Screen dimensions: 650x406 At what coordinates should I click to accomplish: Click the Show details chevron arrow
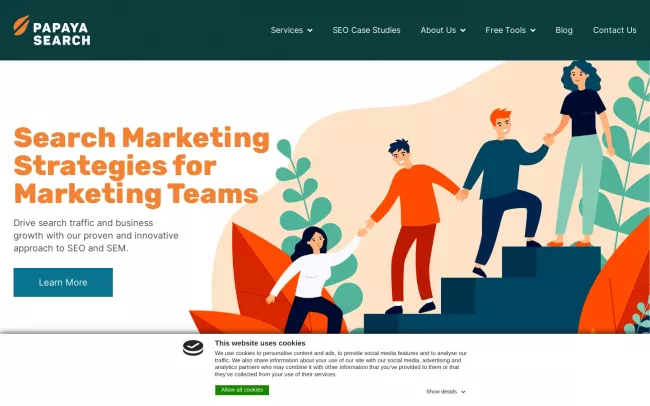463,392
